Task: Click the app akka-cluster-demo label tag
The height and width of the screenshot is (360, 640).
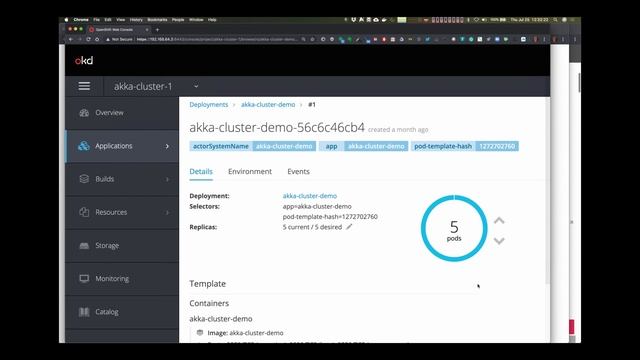Action: (x=363, y=146)
